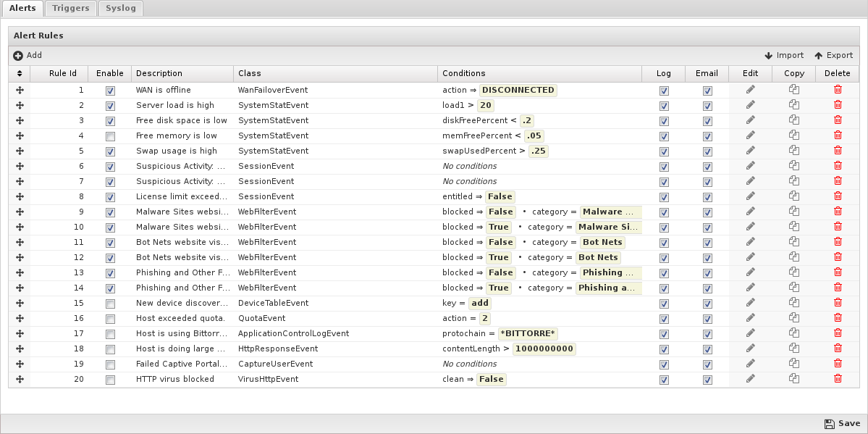Toggle Log for rule 16 quota

[664, 319]
